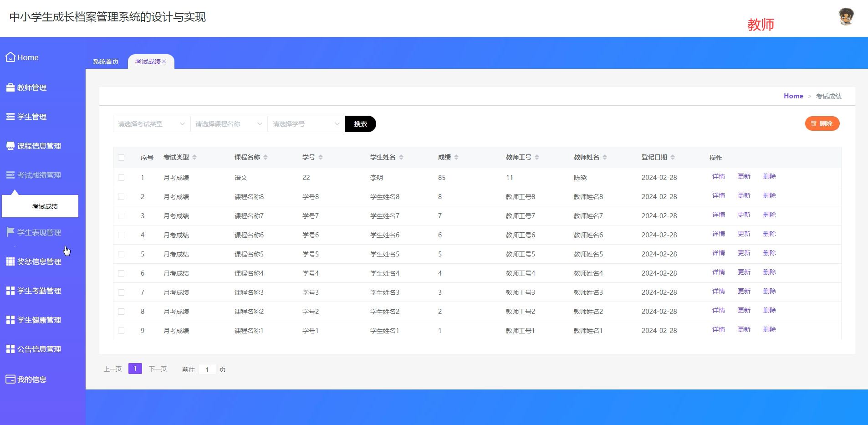Click the briefcase icon beside 教师管理

[x=10, y=87]
